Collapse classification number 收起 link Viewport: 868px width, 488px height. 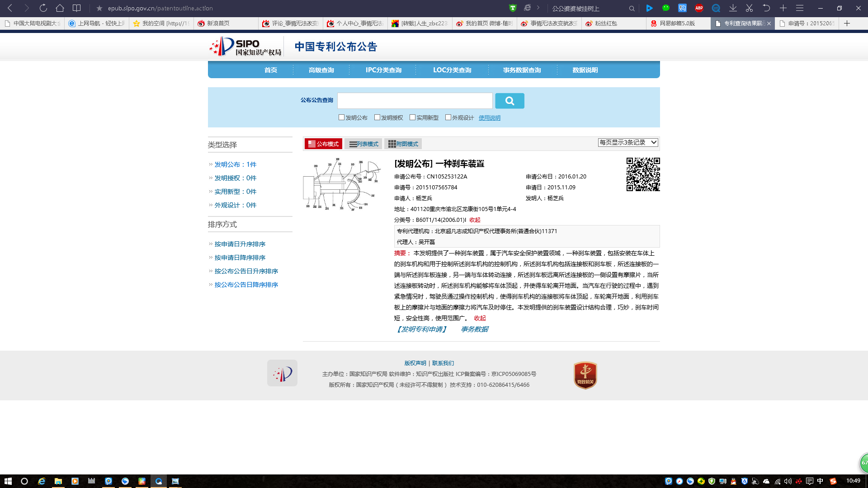point(475,220)
